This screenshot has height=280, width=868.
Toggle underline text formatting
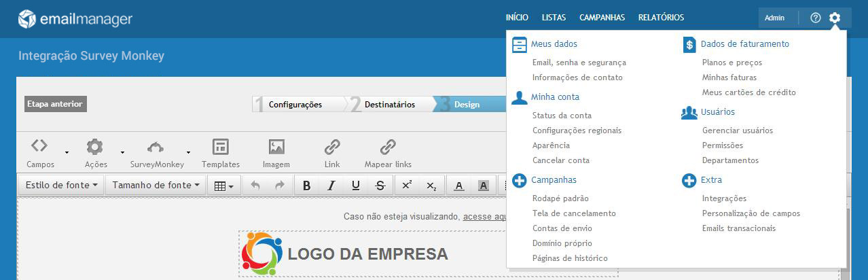[x=356, y=186]
